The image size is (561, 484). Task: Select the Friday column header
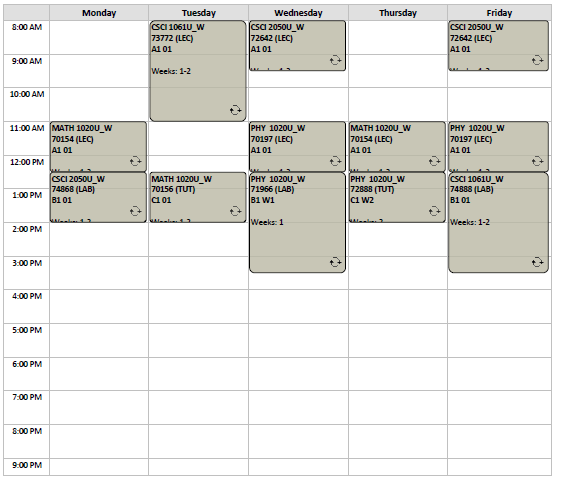499,13
